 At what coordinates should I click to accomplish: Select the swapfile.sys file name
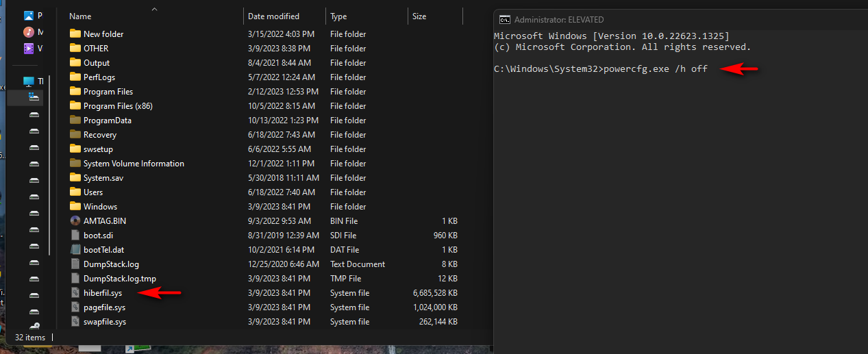click(105, 321)
